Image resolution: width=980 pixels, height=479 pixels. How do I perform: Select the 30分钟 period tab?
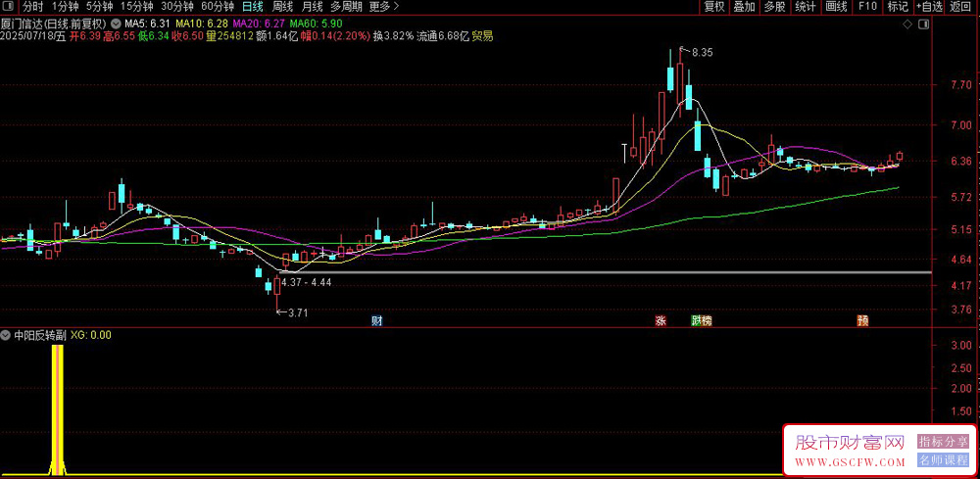[x=176, y=7]
